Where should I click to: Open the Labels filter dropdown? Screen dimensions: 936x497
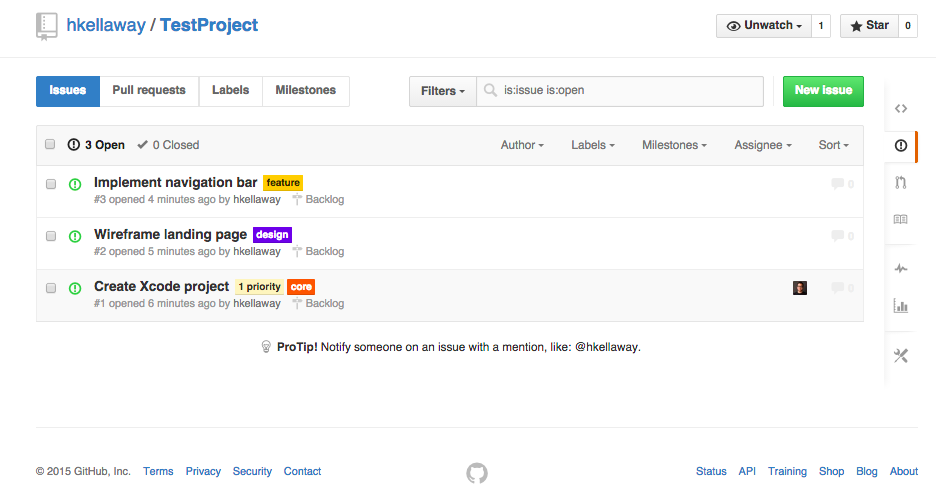(x=593, y=145)
